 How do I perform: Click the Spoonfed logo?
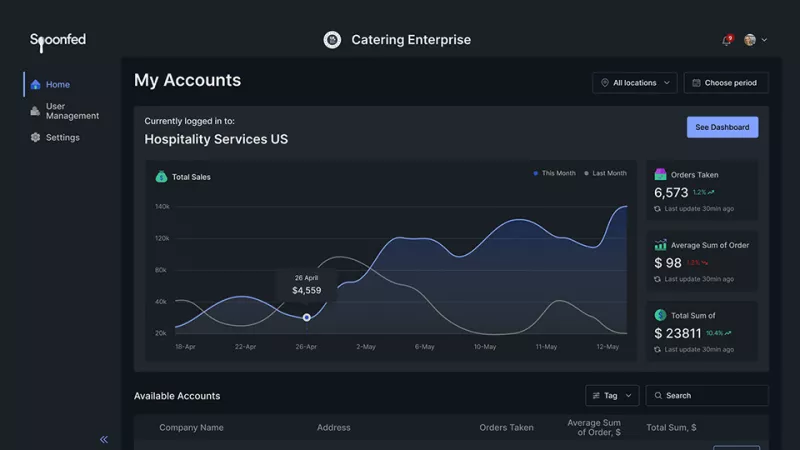[x=57, y=40]
